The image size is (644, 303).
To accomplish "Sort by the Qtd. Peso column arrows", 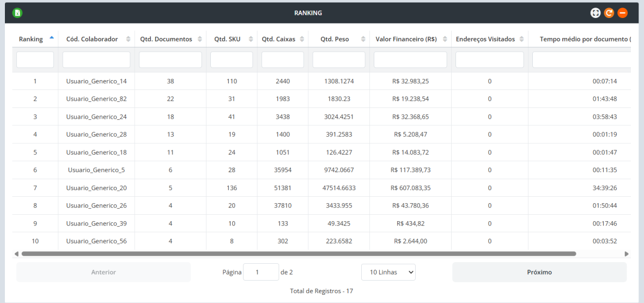I will point(362,39).
